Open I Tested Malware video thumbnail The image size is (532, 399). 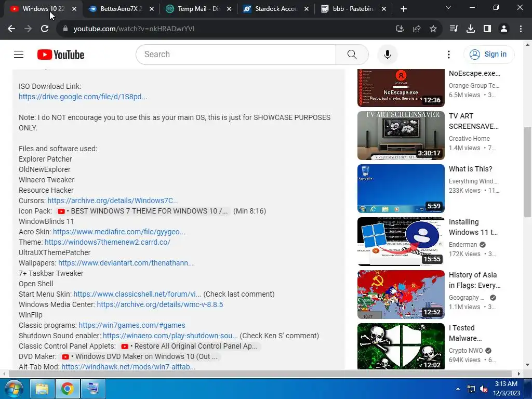401,346
